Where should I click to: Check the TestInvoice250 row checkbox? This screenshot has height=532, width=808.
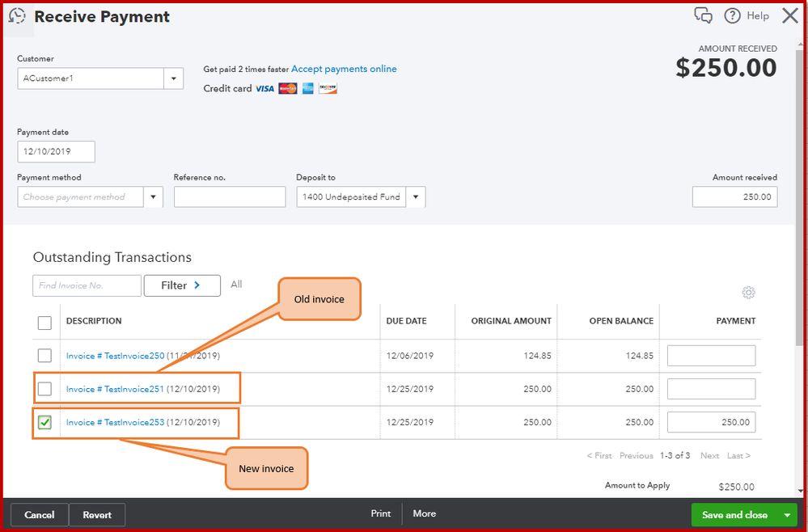coord(44,356)
